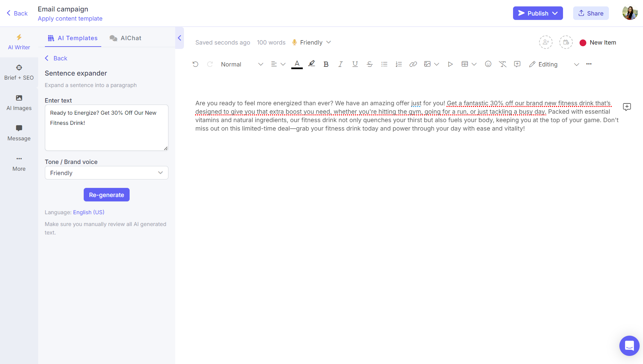Open the Brief + SEO panel
The height and width of the screenshot is (364, 643).
pyautogui.click(x=19, y=72)
